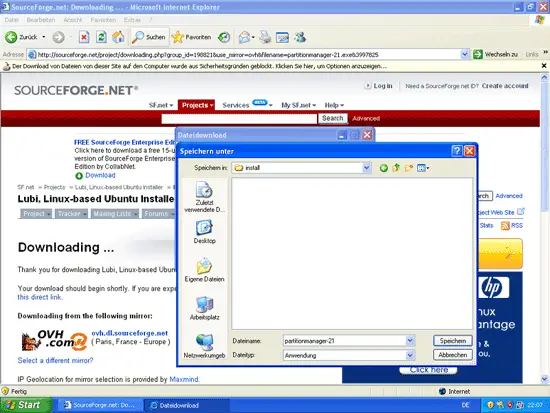Viewport: 550px width, 413px height.
Task: Open the Speichern in folder dropdown
Action: point(366,168)
